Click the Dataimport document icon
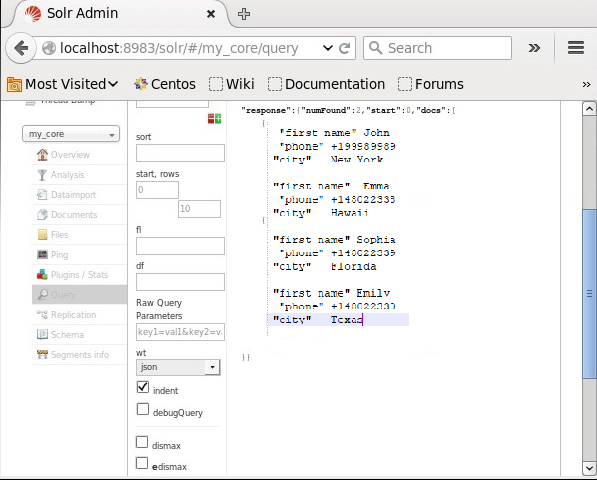Image resolution: width=597 pixels, height=480 pixels. [x=42, y=195]
